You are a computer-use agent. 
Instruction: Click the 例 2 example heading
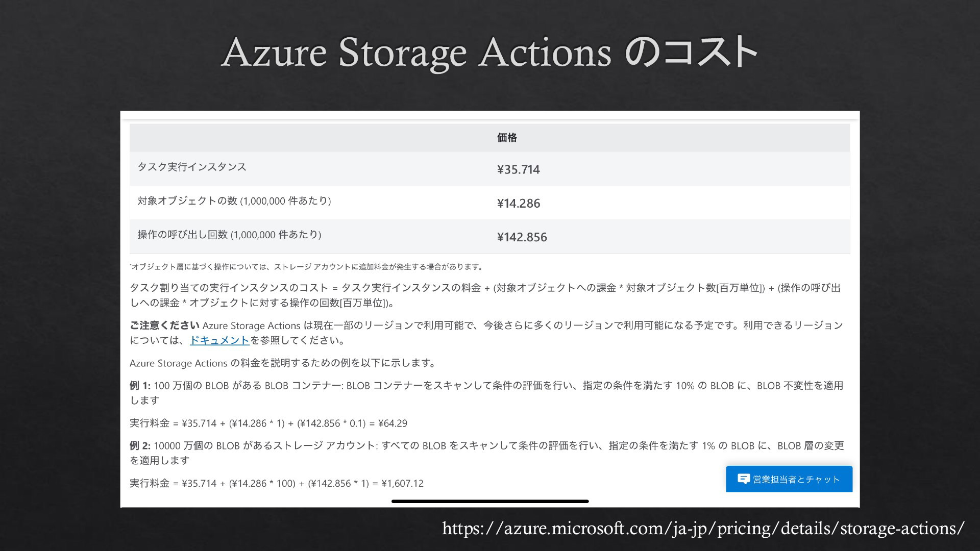click(x=140, y=446)
